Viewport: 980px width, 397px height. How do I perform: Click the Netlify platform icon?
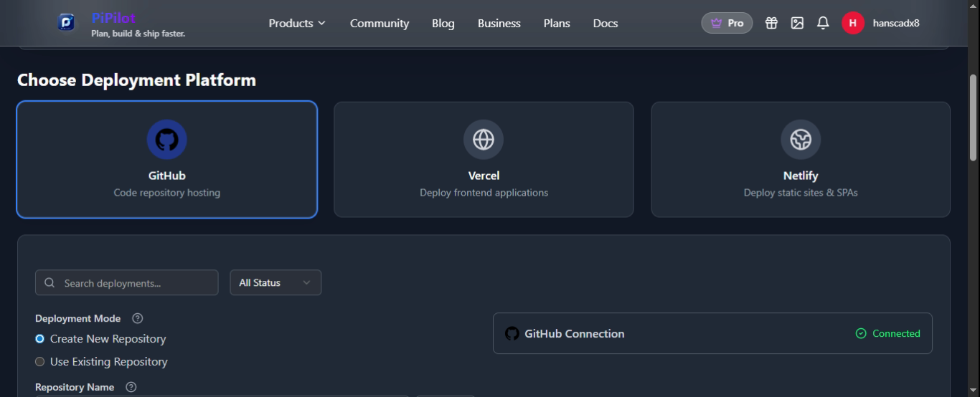[x=801, y=139]
